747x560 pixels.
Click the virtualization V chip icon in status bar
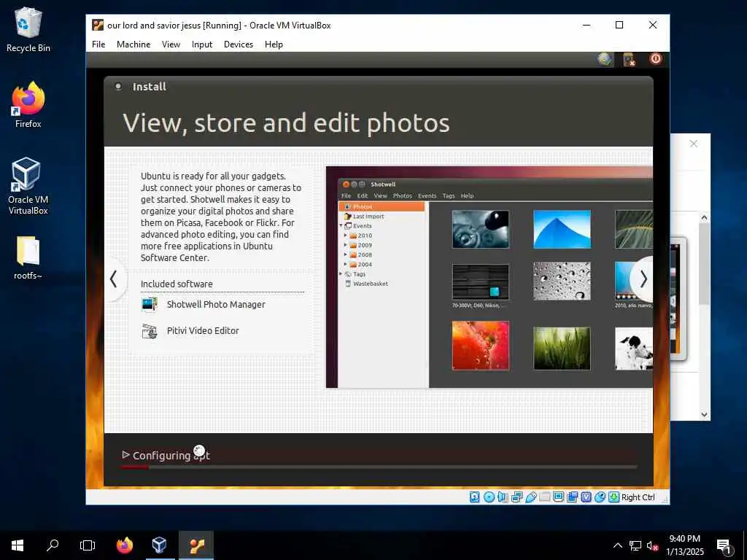coord(587,497)
